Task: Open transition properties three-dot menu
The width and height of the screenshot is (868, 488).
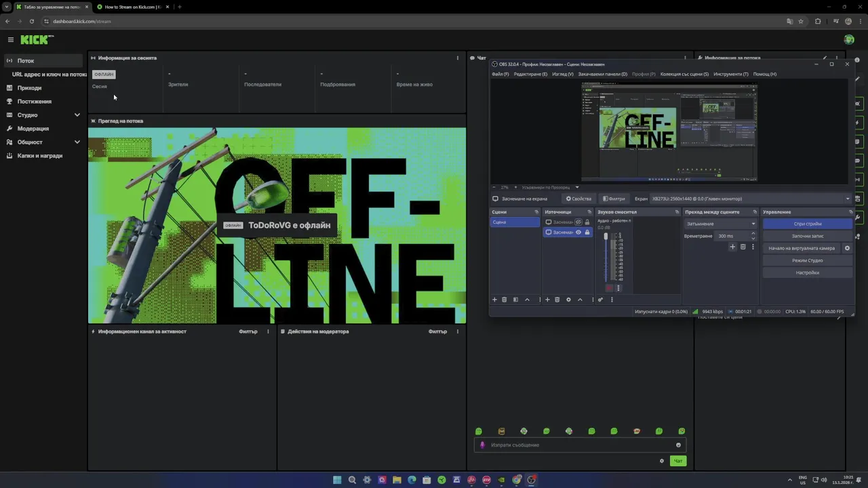Action: click(753, 247)
